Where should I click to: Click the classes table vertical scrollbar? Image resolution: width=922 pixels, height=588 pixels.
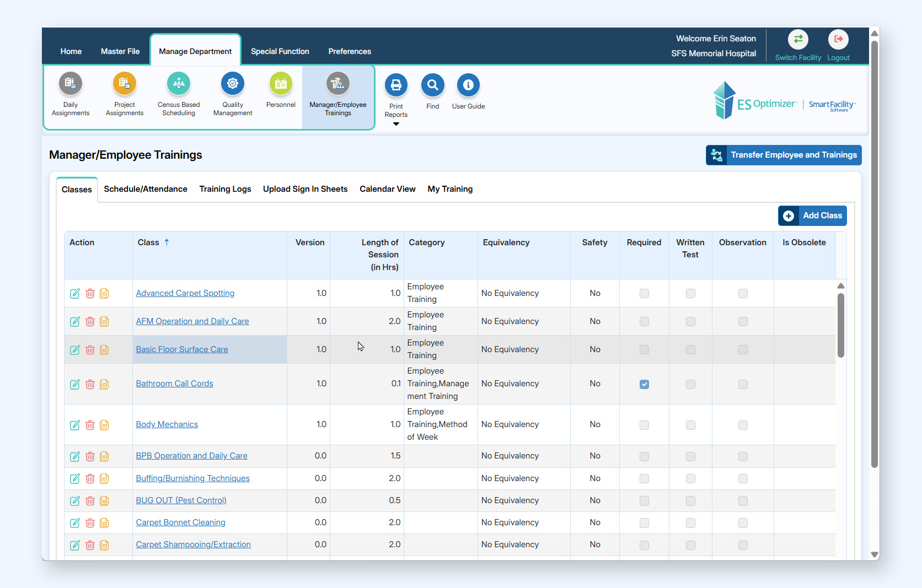coord(840,325)
